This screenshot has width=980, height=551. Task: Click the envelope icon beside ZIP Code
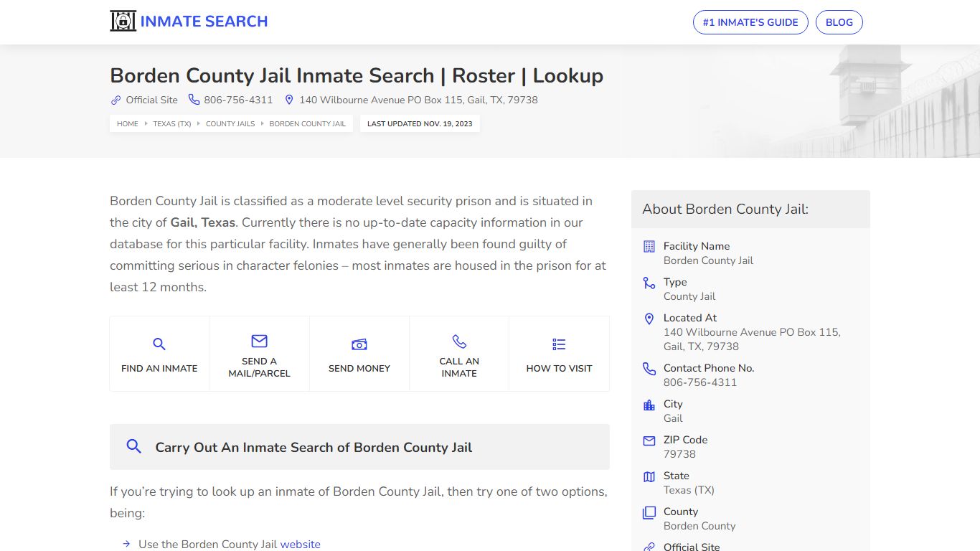(649, 441)
